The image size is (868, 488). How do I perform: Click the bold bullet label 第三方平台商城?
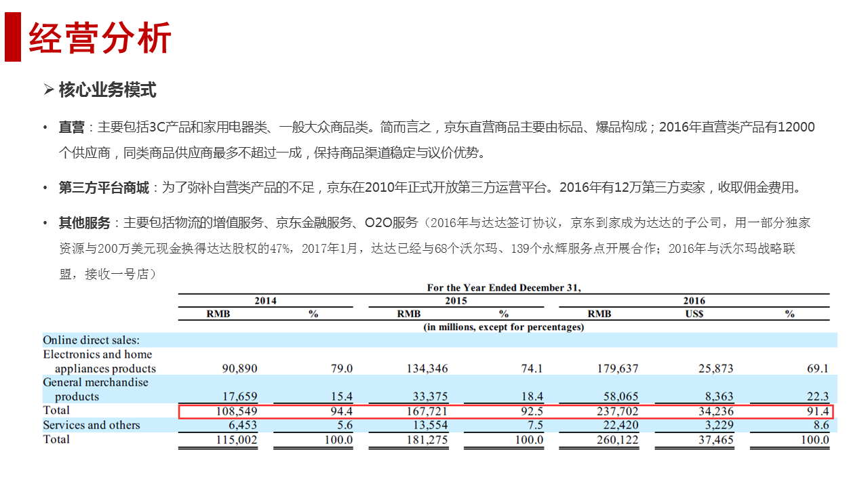[104, 187]
